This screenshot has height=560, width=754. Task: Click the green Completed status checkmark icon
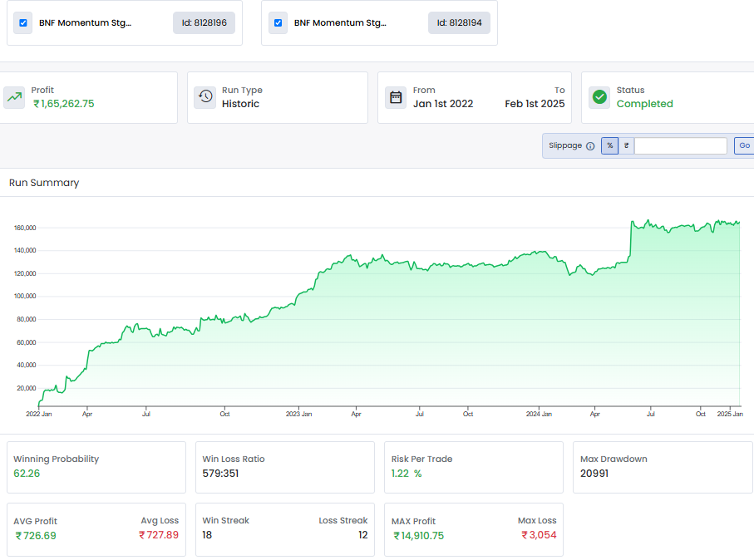pyautogui.click(x=599, y=97)
